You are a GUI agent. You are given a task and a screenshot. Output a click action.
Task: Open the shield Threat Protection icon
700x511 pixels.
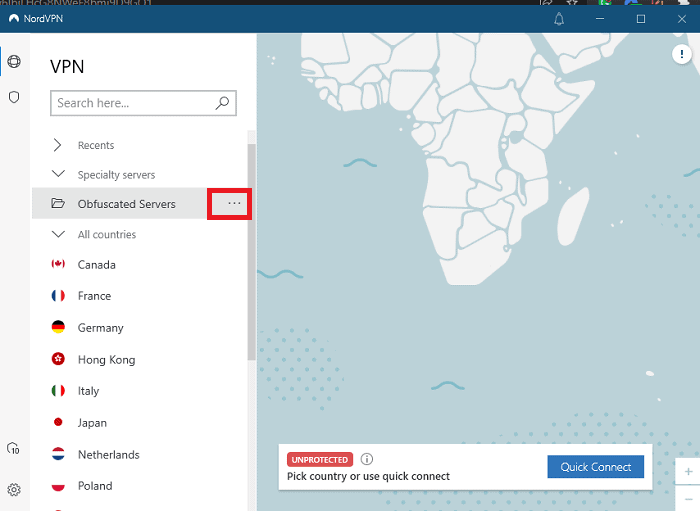pyautogui.click(x=14, y=97)
